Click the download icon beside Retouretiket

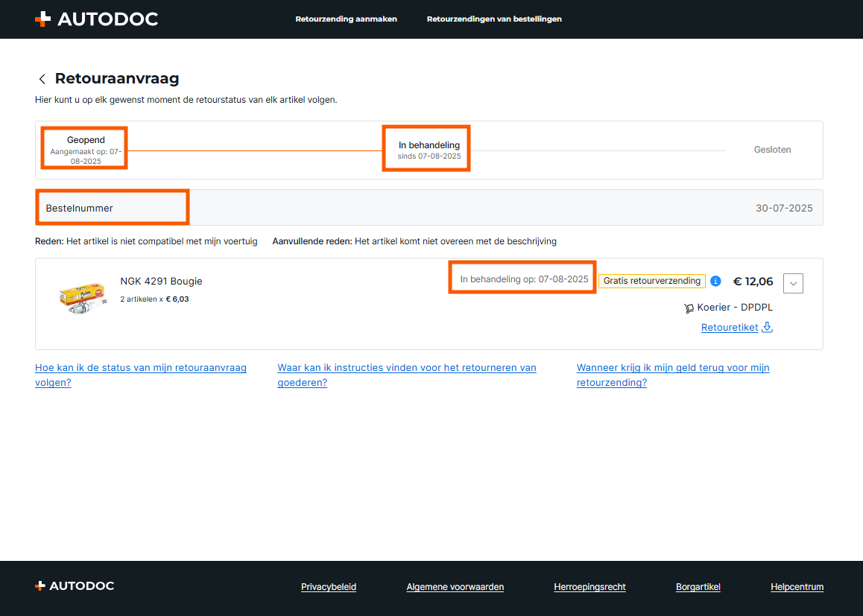(768, 327)
